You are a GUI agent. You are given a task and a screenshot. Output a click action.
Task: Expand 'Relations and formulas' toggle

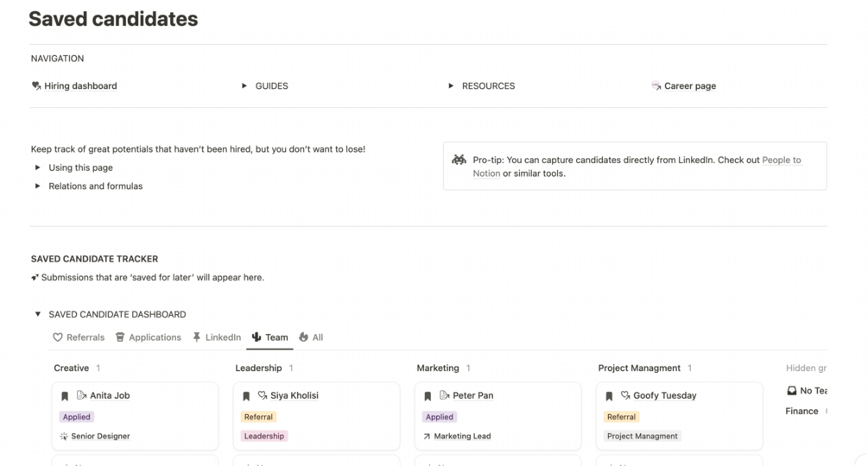click(38, 186)
